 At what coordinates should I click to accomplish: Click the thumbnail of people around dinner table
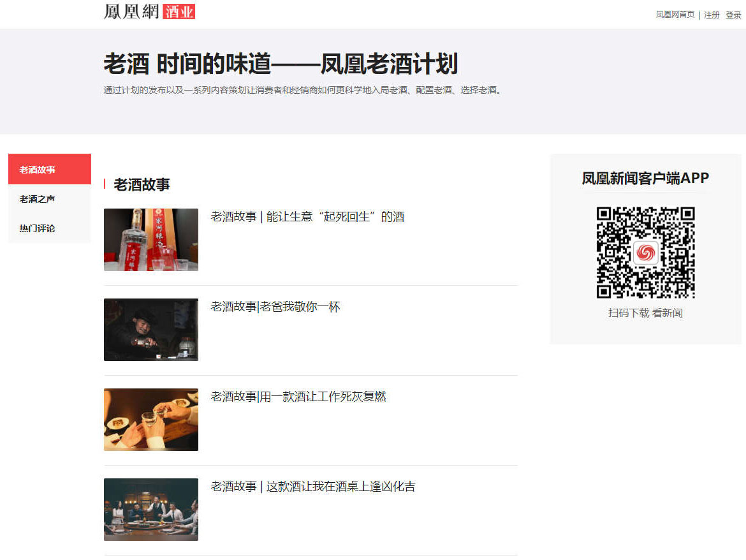[151, 510]
